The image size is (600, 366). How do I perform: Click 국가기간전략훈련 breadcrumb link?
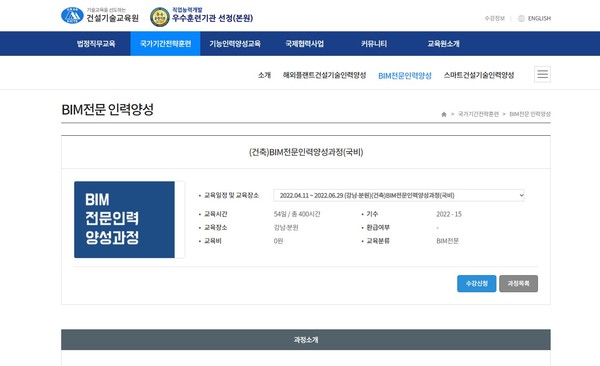click(x=478, y=114)
